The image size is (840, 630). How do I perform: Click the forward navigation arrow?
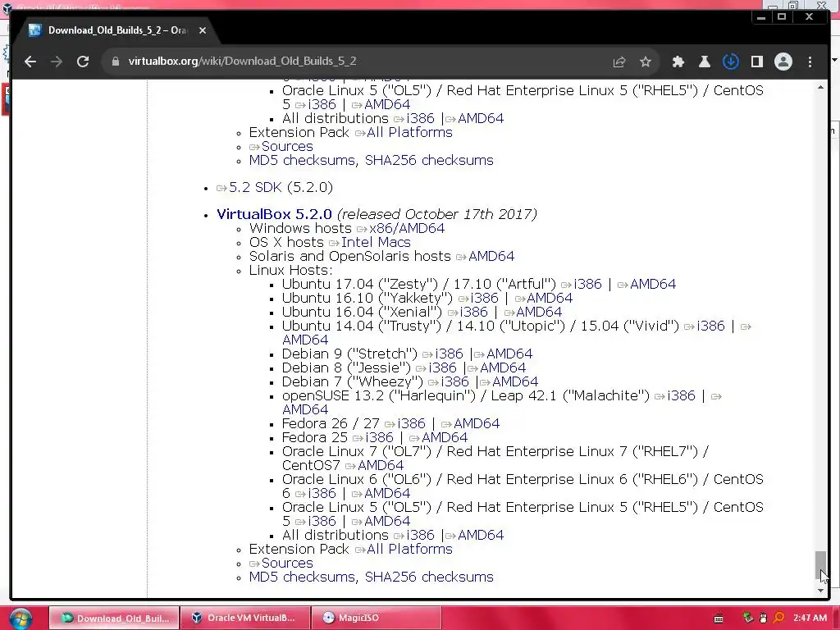[x=57, y=62]
